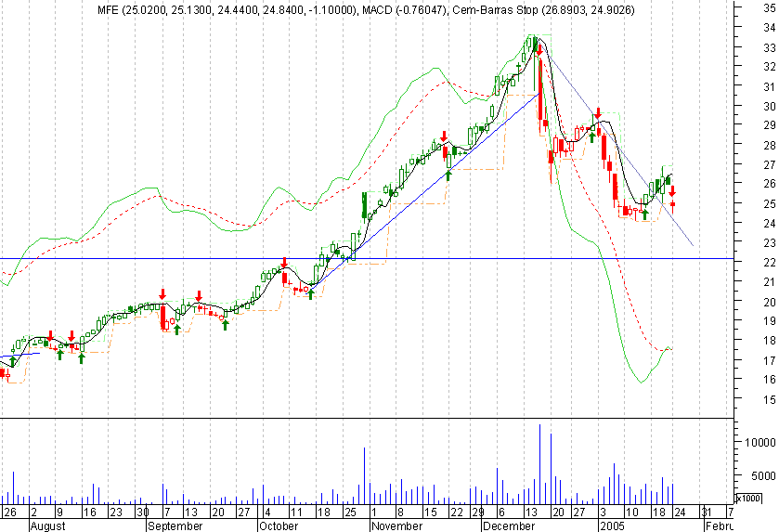Select the August month label
Image resolution: width=779 pixels, height=532 pixels.
[x=47, y=526]
